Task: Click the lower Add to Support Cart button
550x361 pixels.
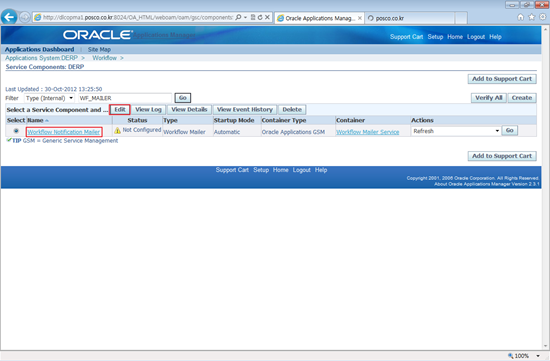Action: pyautogui.click(x=502, y=156)
